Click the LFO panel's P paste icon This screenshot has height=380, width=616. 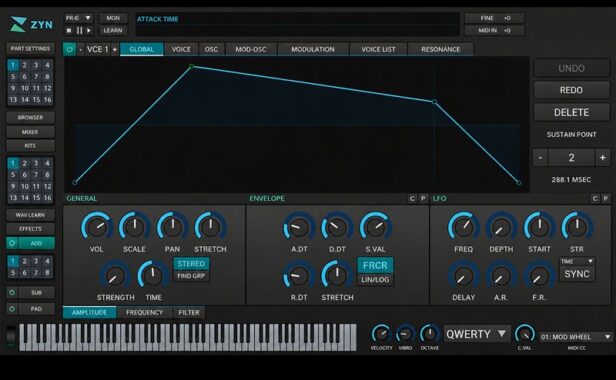[605, 198]
